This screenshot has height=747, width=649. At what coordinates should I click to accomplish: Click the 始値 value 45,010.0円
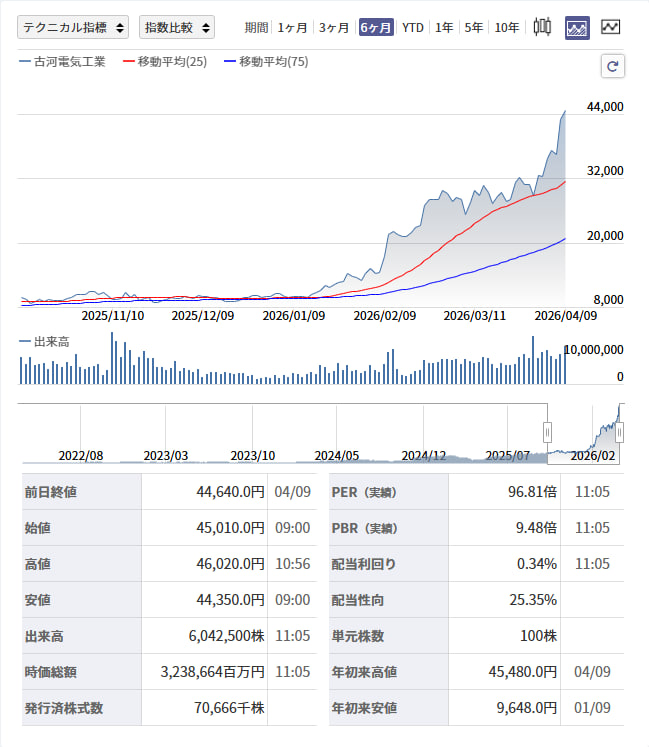click(231, 528)
